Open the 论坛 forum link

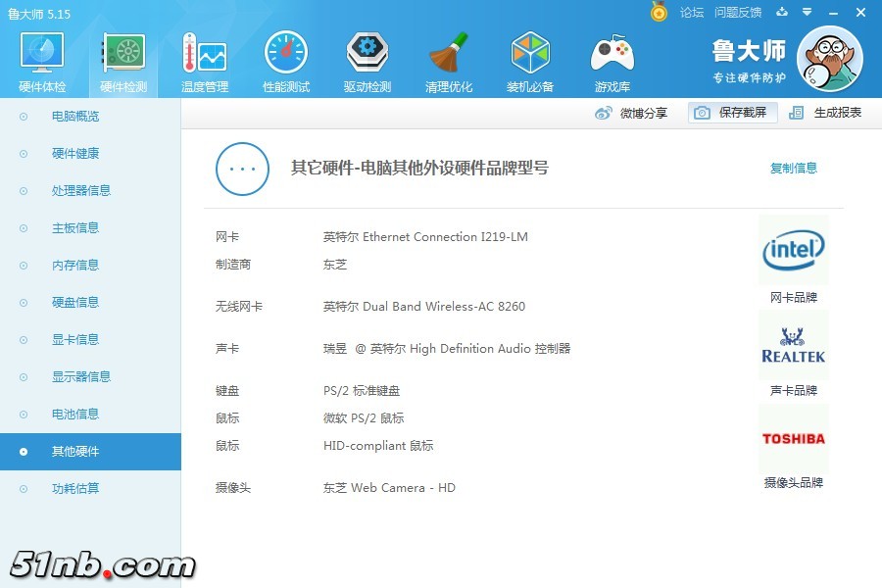[x=692, y=13]
